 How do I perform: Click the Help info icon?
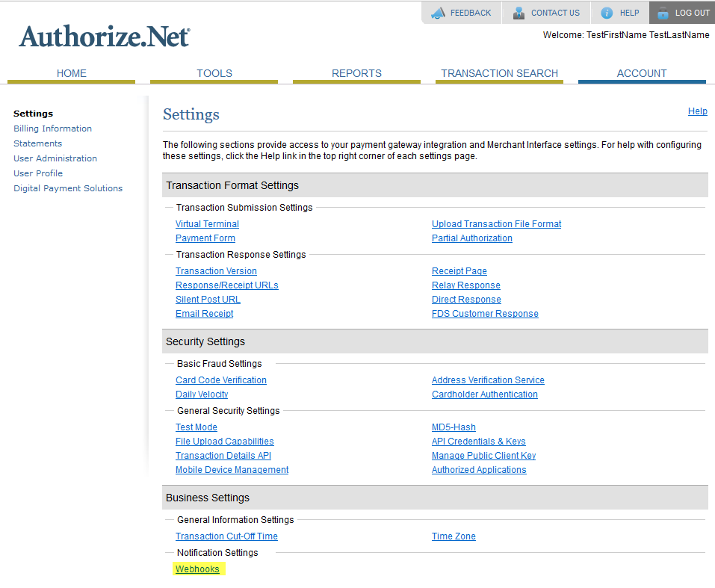point(605,12)
